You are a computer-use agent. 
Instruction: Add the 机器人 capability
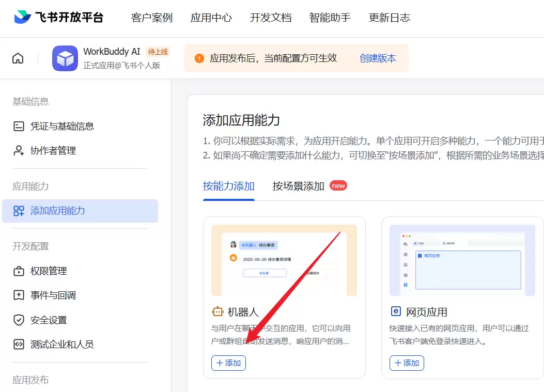(229, 363)
